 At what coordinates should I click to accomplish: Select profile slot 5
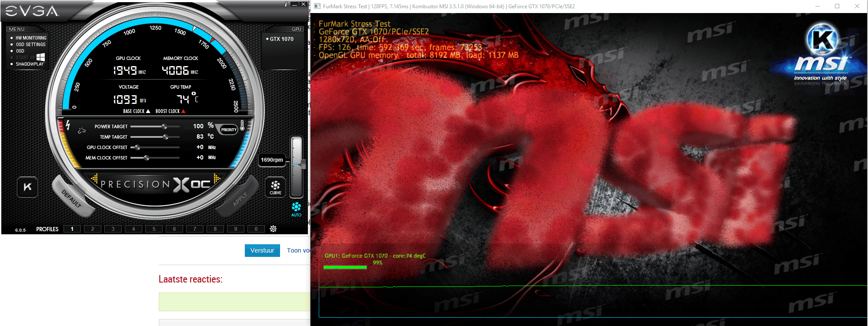pos(154,229)
